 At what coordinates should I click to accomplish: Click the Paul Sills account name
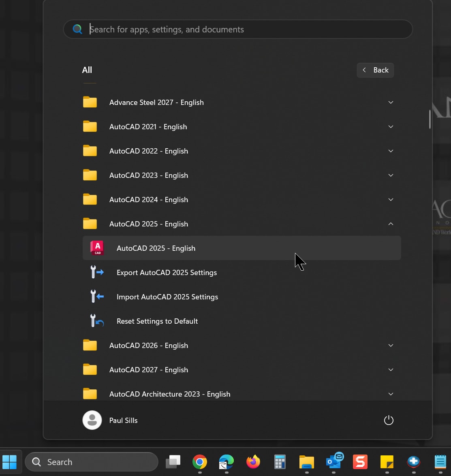tap(123, 421)
